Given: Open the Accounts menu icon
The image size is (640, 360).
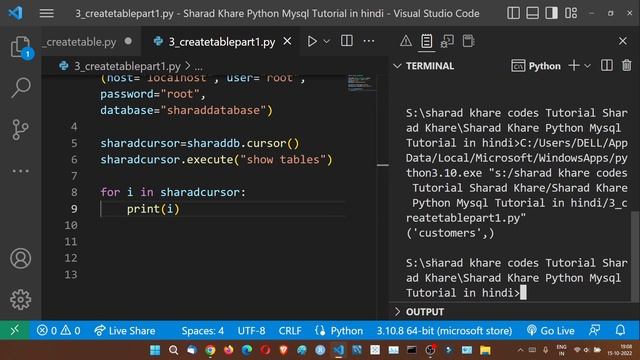Looking at the screenshot, I should tap(20, 258).
